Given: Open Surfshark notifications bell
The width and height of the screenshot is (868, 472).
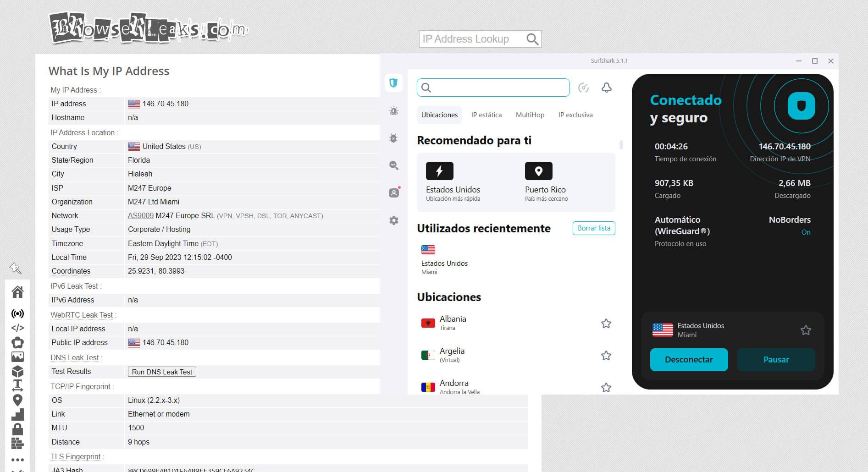Looking at the screenshot, I should [x=606, y=88].
